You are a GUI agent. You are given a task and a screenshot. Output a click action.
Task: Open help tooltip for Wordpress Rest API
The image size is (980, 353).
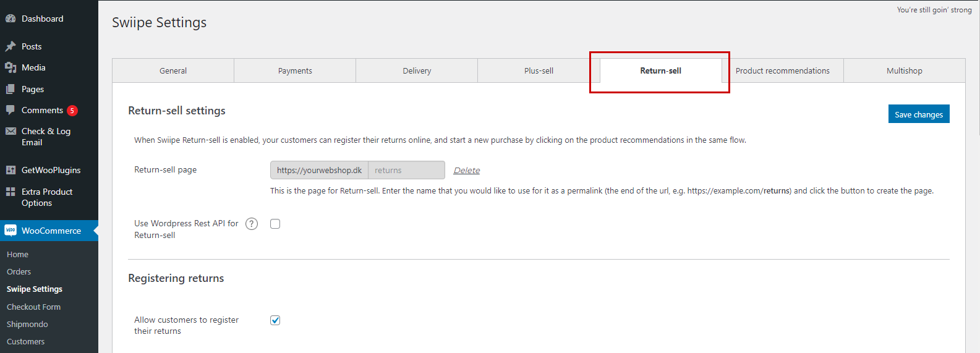(252, 224)
